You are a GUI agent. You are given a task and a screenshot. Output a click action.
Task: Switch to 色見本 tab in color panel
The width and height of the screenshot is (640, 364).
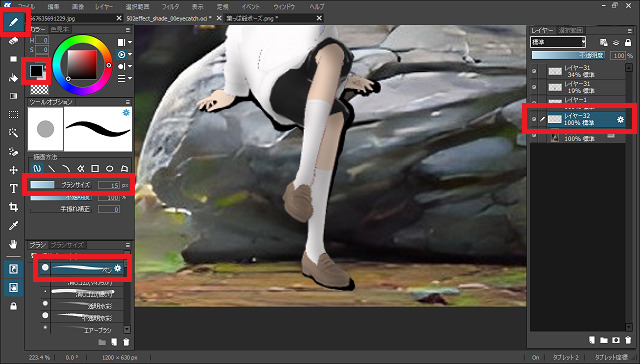(x=60, y=30)
